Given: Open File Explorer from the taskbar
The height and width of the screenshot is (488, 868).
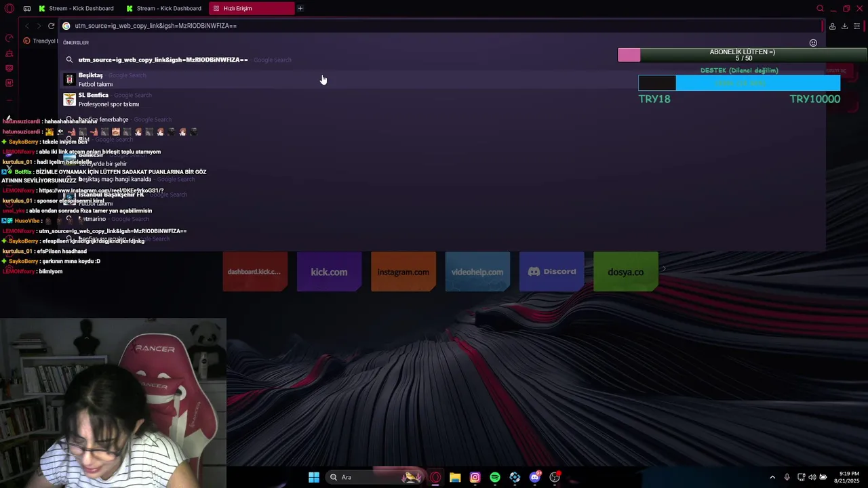Looking at the screenshot, I should (455, 477).
